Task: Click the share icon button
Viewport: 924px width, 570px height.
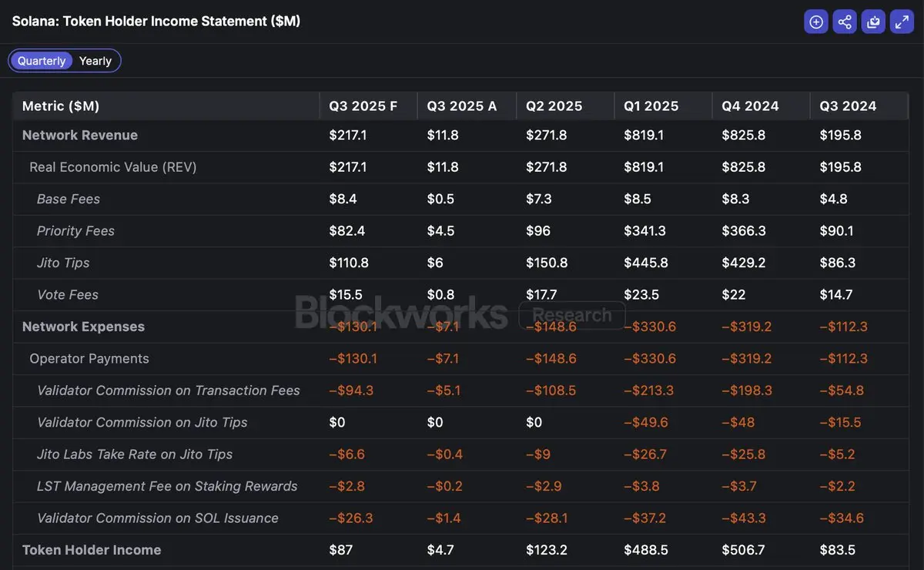Action: (845, 22)
